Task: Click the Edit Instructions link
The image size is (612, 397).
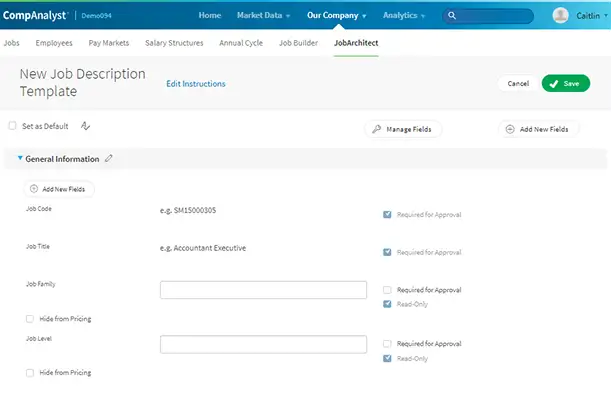Action: pos(196,84)
